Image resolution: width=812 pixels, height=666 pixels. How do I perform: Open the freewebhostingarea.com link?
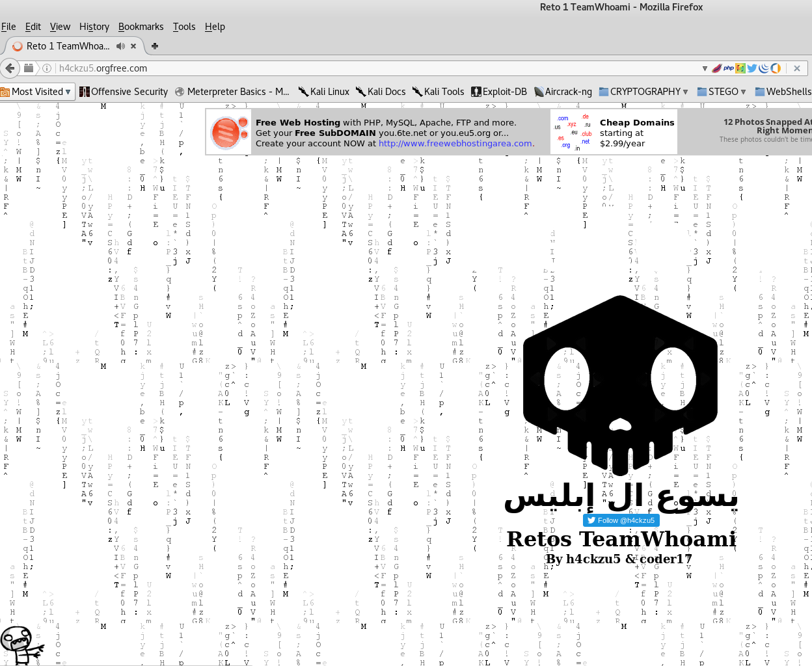tap(455, 144)
